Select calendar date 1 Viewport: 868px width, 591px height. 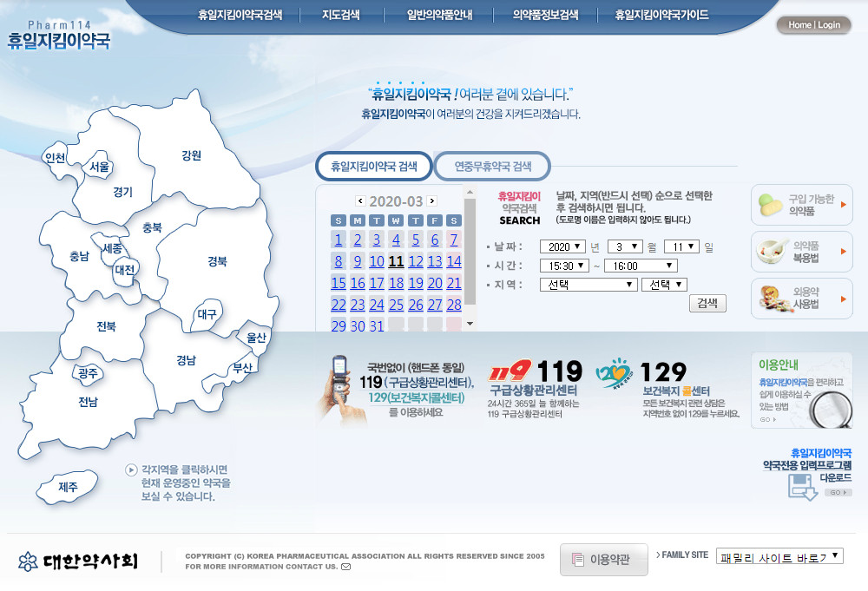(x=339, y=240)
